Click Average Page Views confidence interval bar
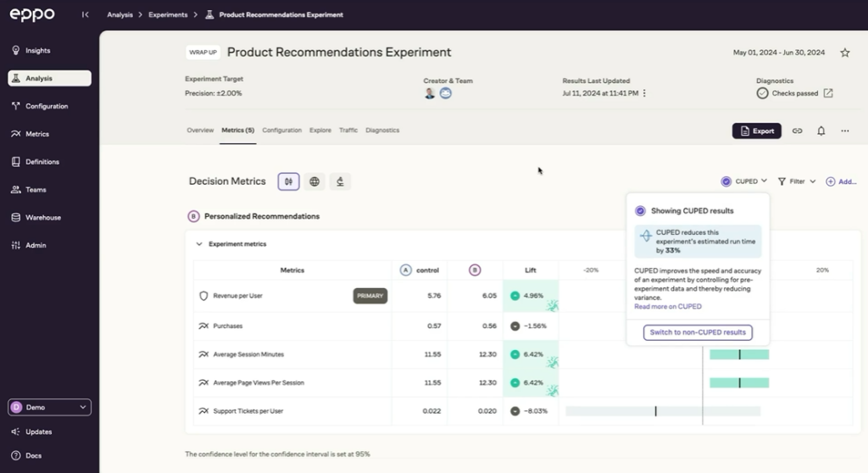Image resolution: width=868 pixels, height=473 pixels. [x=739, y=382]
